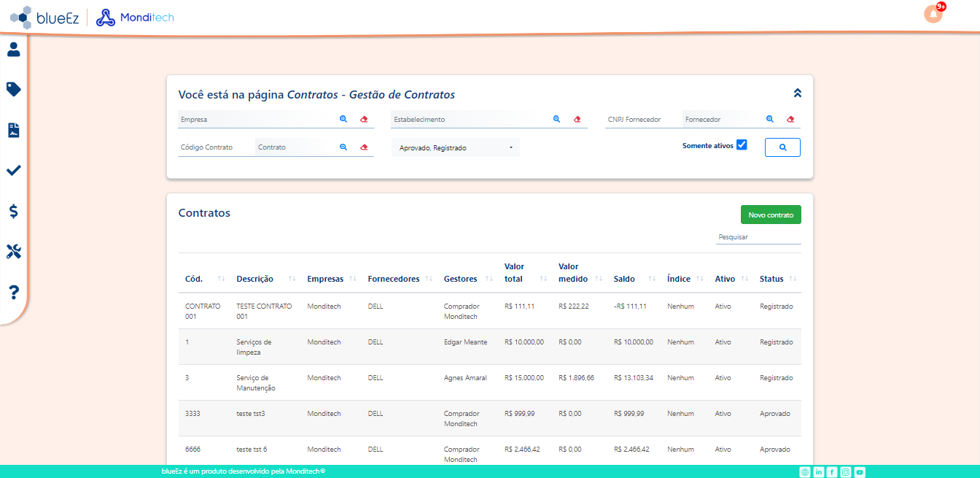Open the website globe icon in the footer
This screenshot has height=478, width=980.
click(x=805, y=472)
